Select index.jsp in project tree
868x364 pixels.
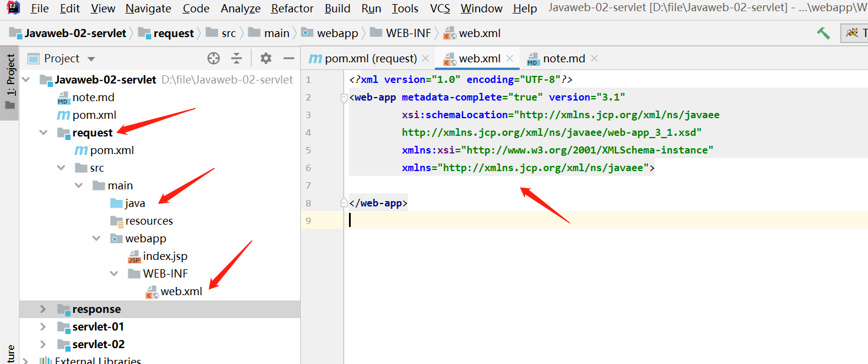(158, 256)
